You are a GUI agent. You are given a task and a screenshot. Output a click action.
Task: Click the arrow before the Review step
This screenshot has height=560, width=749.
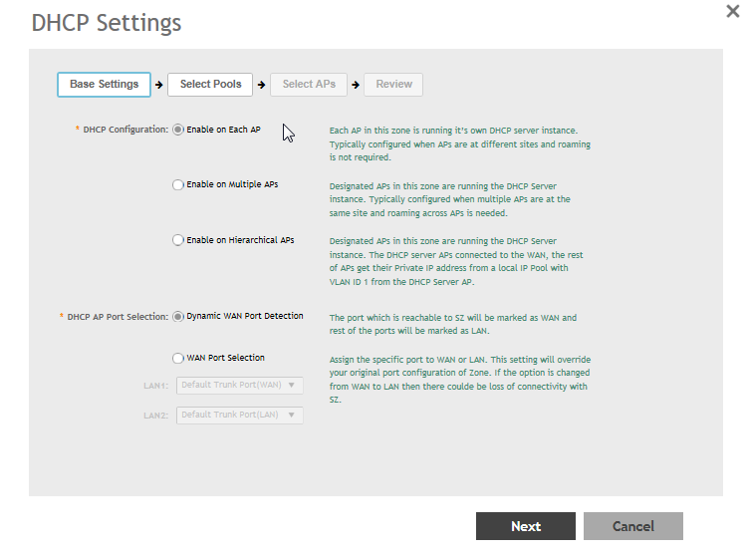[356, 85]
